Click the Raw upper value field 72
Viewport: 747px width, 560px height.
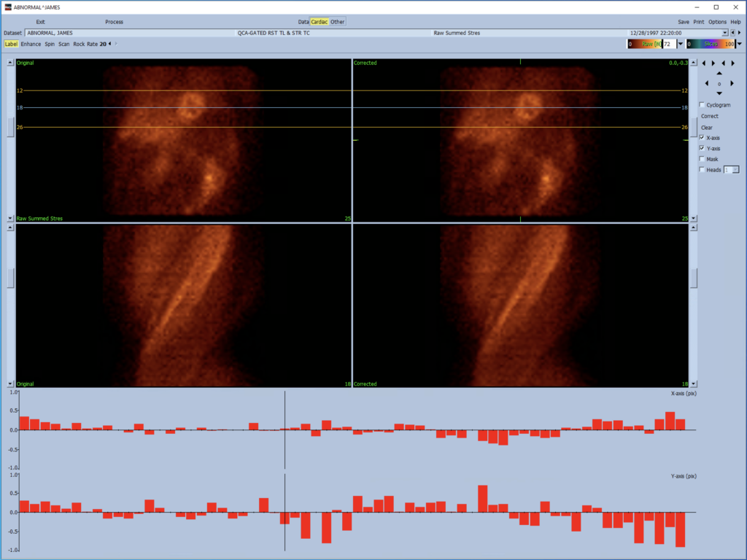coord(669,44)
